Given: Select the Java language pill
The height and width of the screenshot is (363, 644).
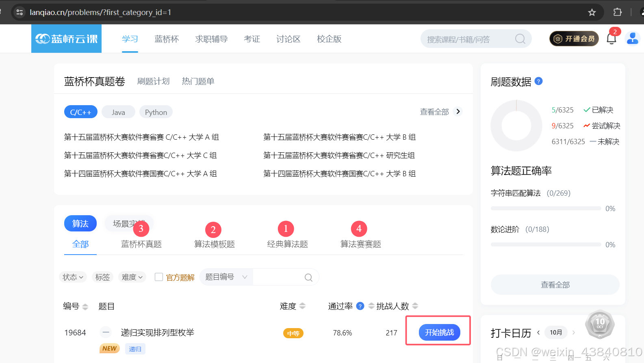Looking at the screenshot, I should click(x=118, y=112).
